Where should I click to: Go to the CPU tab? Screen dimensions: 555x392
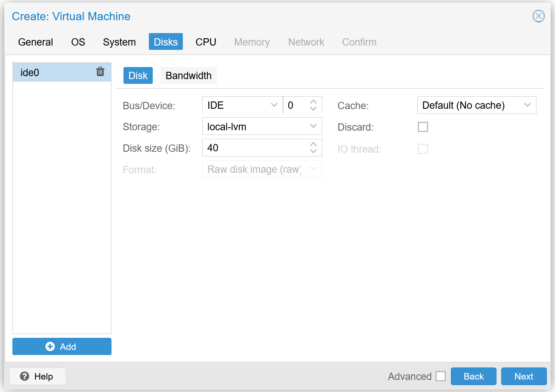206,42
